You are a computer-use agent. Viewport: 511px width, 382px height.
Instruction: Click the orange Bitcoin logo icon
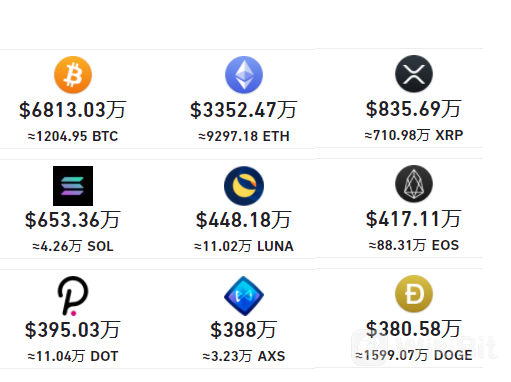73,75
